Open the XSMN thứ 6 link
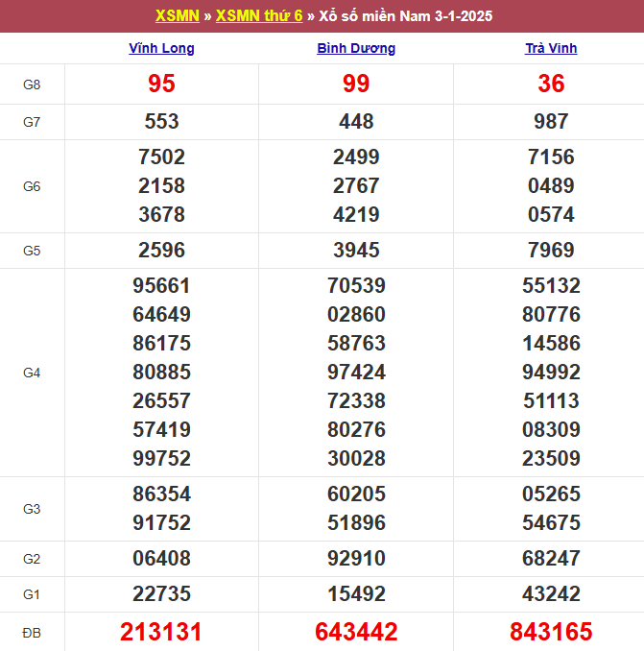644x651 pixels. tap(259, 16)
